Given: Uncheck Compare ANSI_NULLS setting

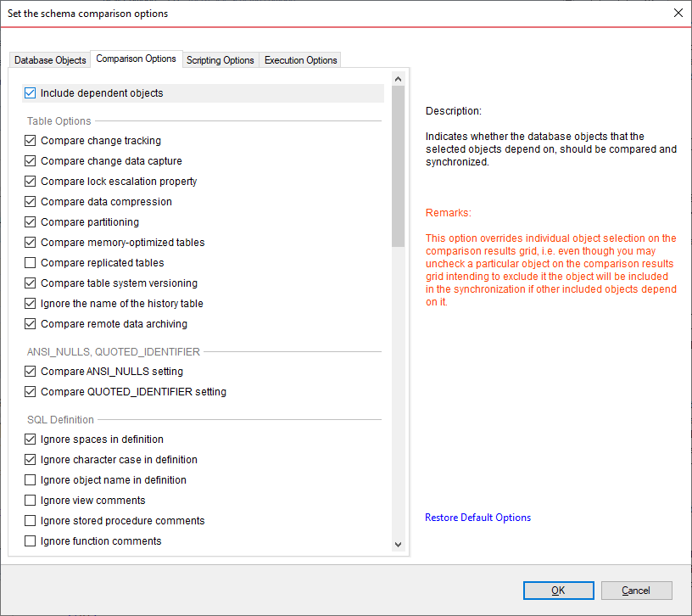Looking at the screenshot, I should coord(31,372).
